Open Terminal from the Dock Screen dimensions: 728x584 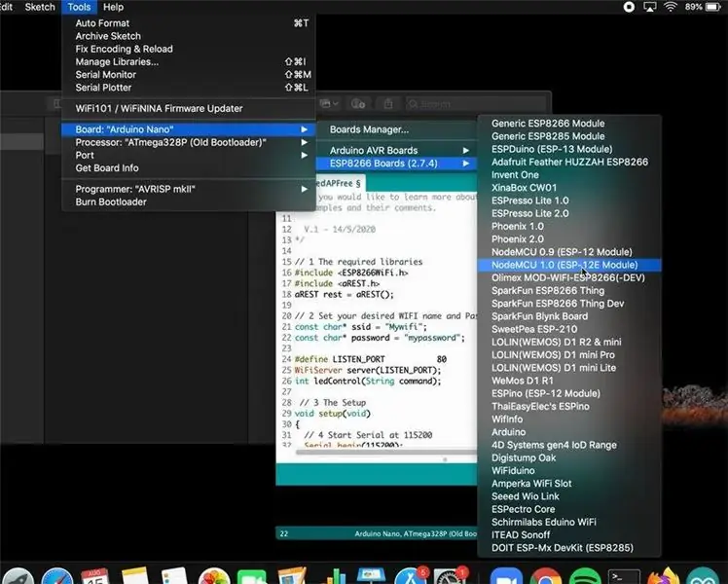point(624,576)
